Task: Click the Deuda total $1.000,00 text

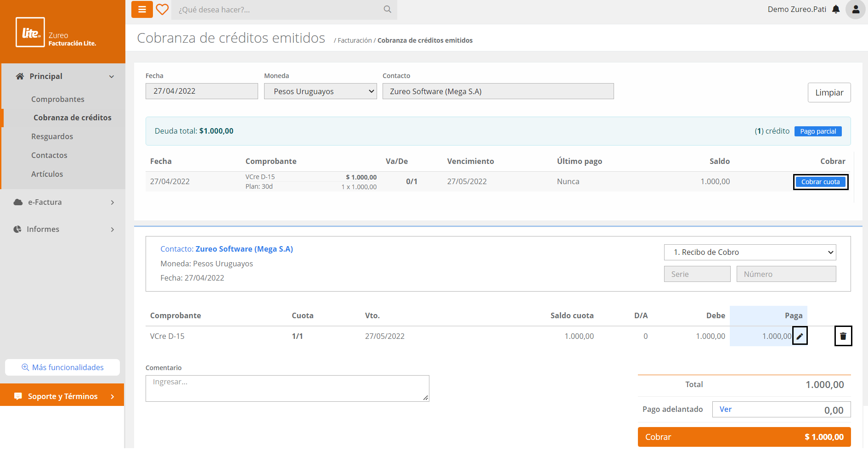Action: pos(194,131)
